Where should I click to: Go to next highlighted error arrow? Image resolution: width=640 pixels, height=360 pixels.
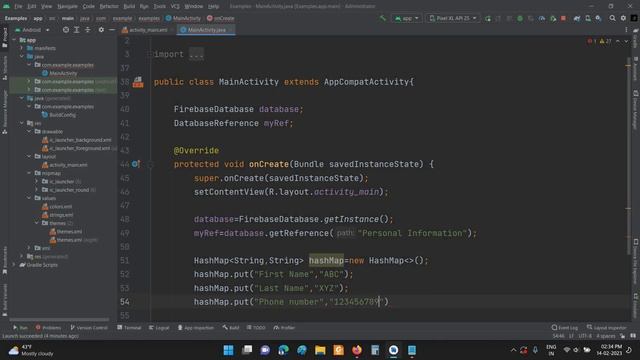pyautogui.click(x=626, y=41)
